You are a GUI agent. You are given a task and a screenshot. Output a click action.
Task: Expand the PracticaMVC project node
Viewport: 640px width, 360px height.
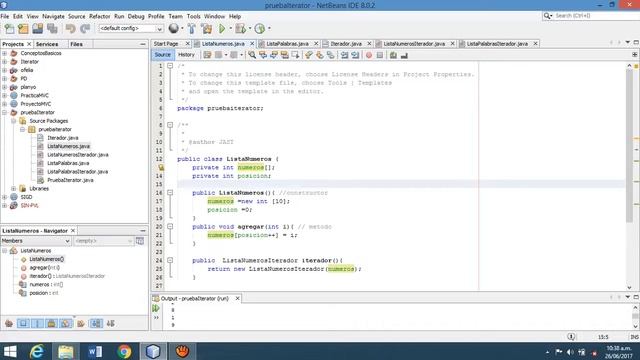click(4, 96)
